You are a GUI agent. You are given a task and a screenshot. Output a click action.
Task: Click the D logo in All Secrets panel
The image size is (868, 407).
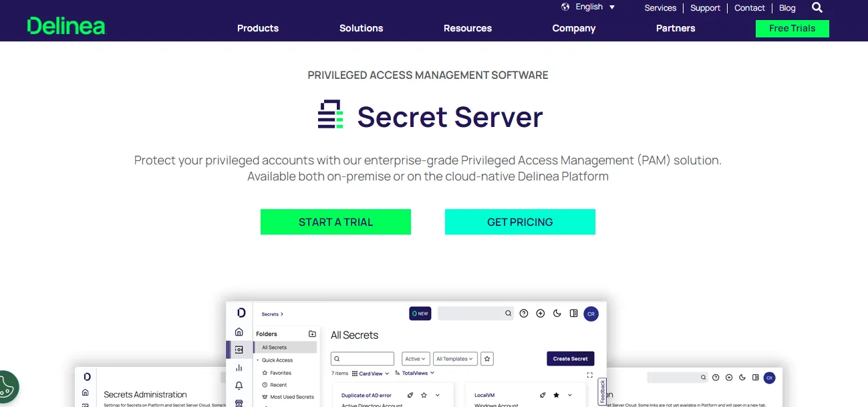tap(241, 313)
